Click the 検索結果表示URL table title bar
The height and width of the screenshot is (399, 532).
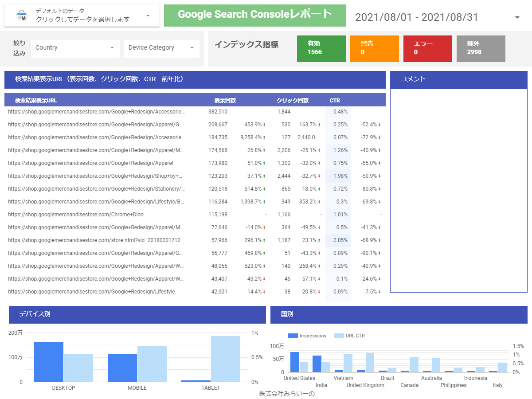[x=195, y=79]
